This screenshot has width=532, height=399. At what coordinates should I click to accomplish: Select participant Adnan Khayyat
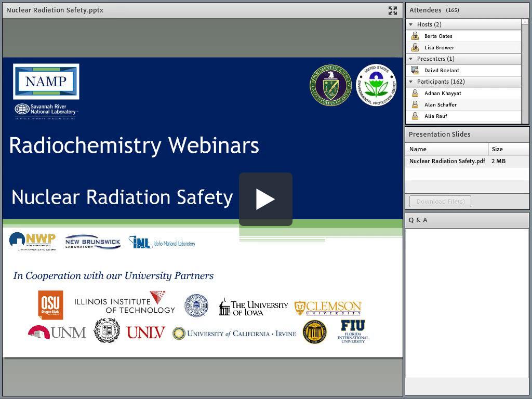pos(463,93)
